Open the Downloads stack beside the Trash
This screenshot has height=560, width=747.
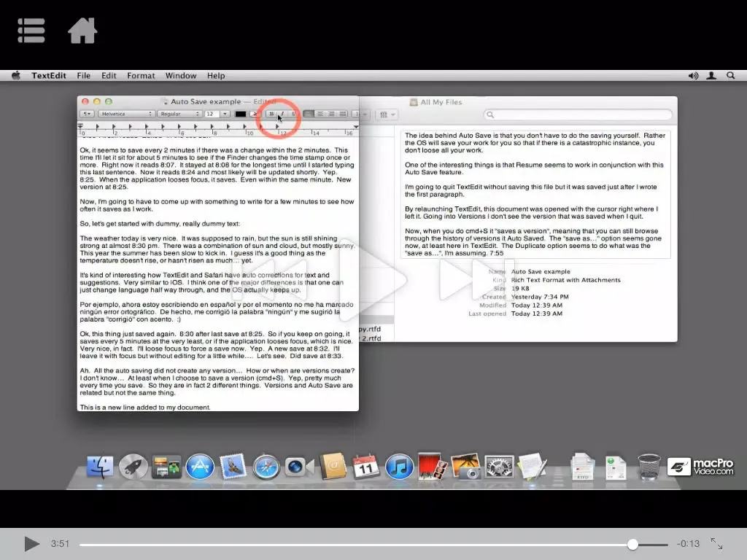(x=616, y=467)
